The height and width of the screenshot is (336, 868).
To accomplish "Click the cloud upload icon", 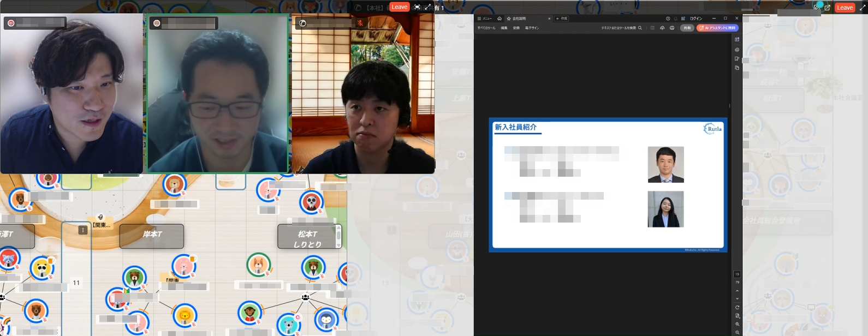I will [x=662, y=28].
